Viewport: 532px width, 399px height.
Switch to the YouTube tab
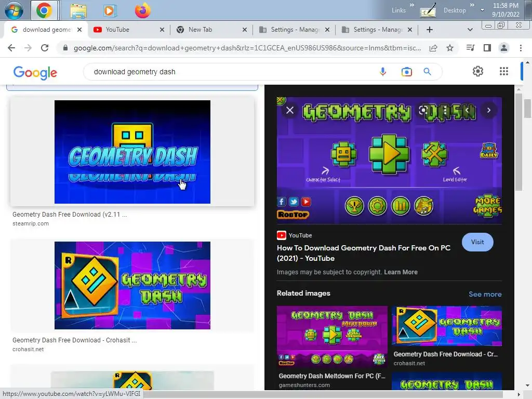click(x=129, y=30)
